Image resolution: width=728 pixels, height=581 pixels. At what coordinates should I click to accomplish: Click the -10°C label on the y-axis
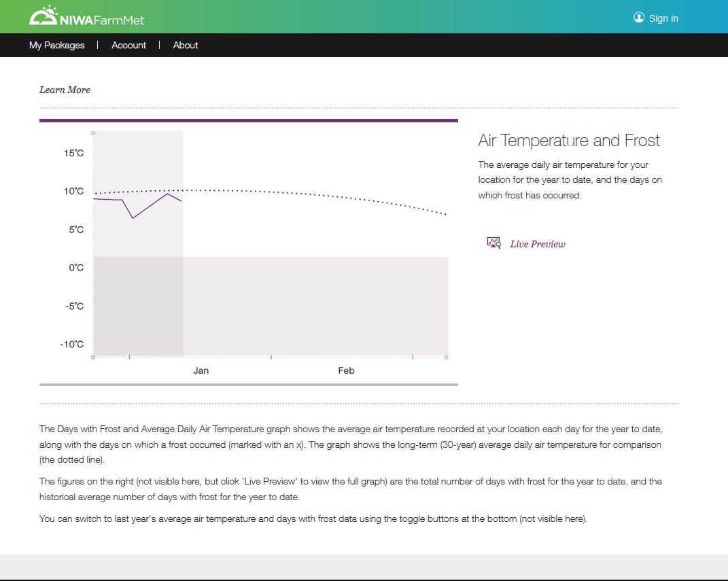tap(71, 345)
